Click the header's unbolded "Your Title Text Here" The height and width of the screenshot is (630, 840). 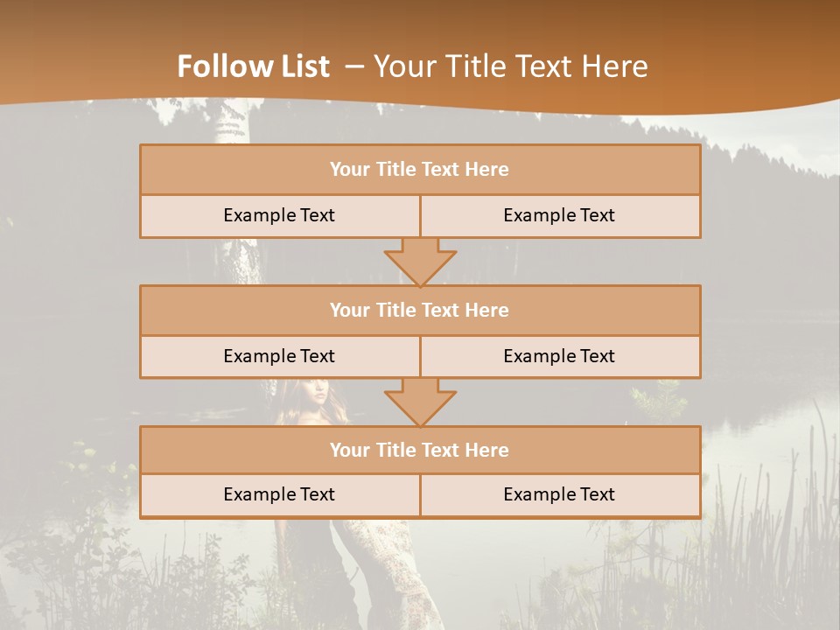click(x=511, y=66)
